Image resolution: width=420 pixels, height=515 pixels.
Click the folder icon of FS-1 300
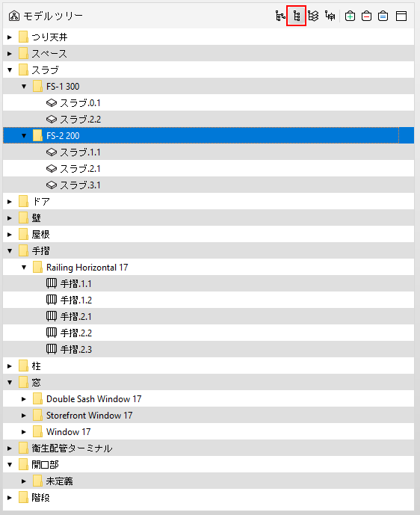(x=38, y=86)
